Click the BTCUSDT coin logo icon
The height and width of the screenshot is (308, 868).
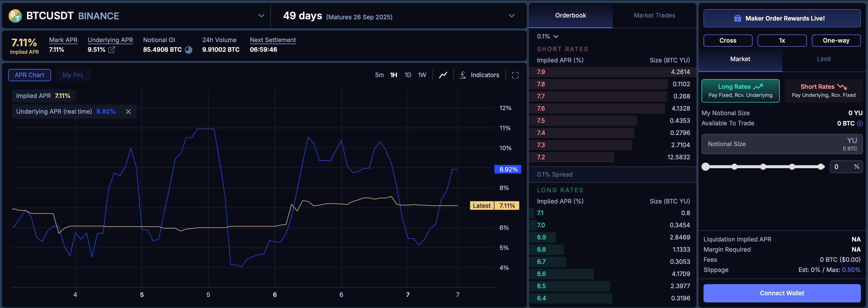[x=15, y=16]
